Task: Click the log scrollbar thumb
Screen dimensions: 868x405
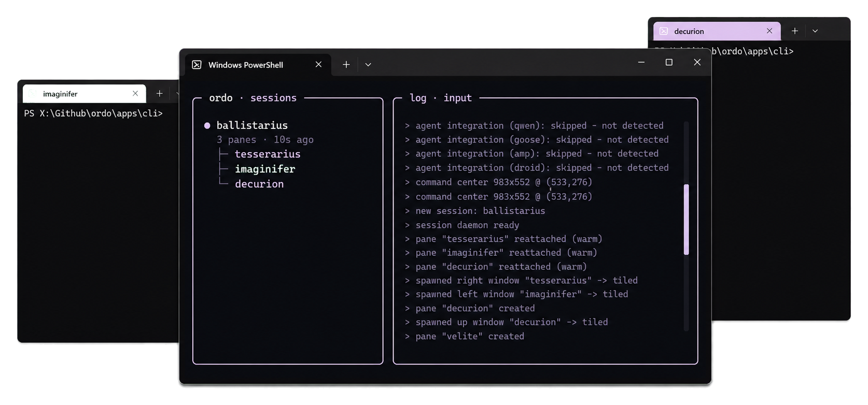Action: pyautogui.click(x=687, y=220)
